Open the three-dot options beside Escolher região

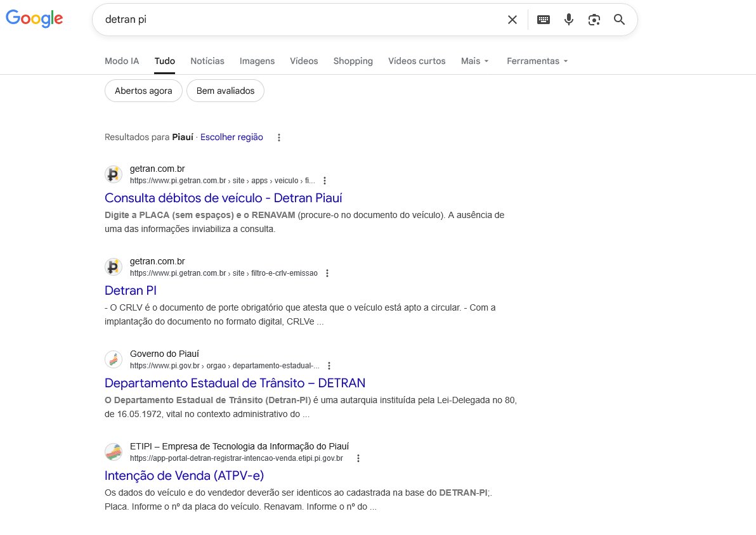278,137
